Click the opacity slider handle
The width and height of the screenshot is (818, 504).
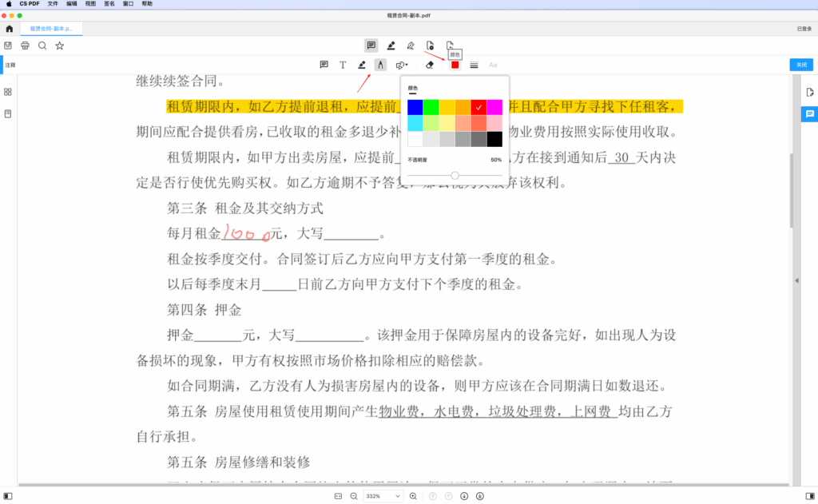coord(455,175)
